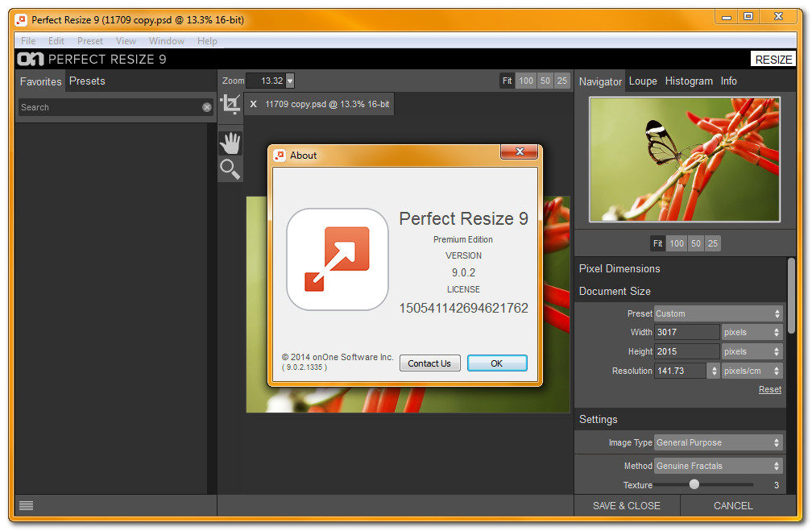Click the version text 9.0.2
Image resolution: width=812 pixels, height=531 pixels.
463,272
